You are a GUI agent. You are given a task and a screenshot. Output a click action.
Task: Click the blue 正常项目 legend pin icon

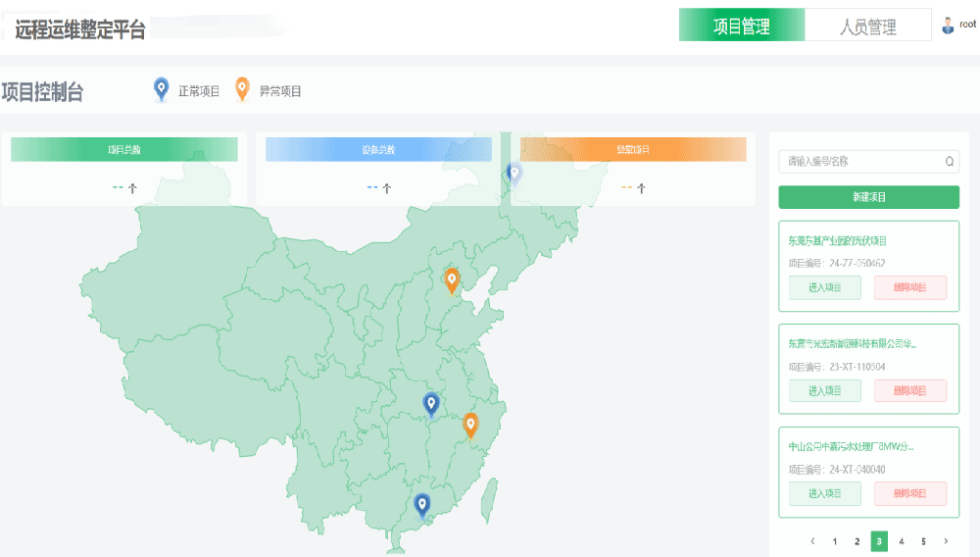[162, 90]
